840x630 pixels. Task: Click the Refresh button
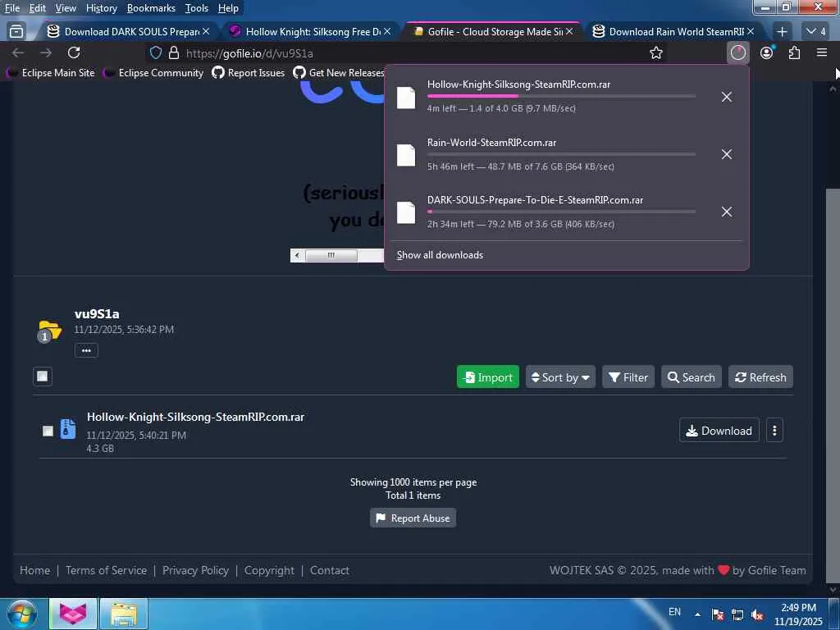click(x=760, y=377)
